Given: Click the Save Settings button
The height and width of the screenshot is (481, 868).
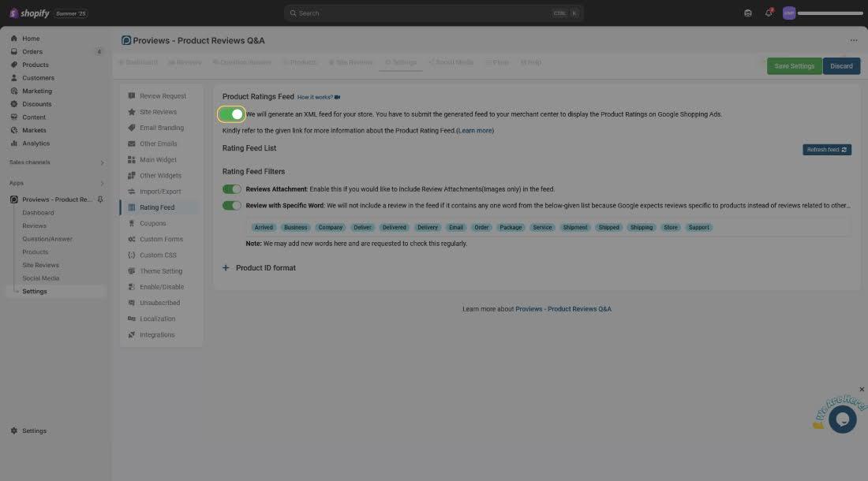Looking at the screenshot, I should tap(794, 66).
